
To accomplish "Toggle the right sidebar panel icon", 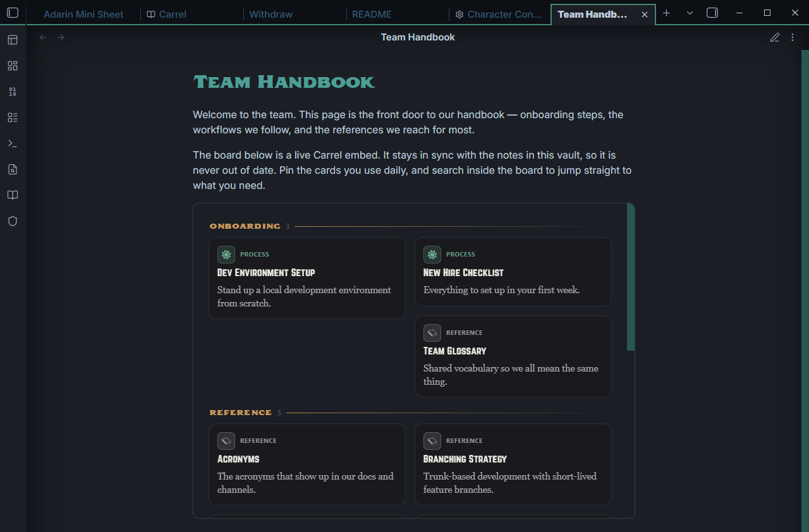I will click(712, 13).
